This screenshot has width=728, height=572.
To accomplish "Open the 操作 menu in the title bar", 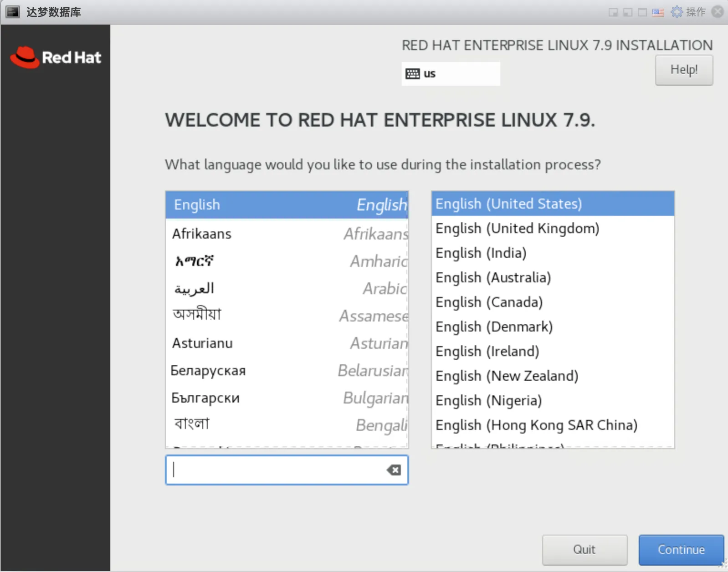I will point(696,12).
